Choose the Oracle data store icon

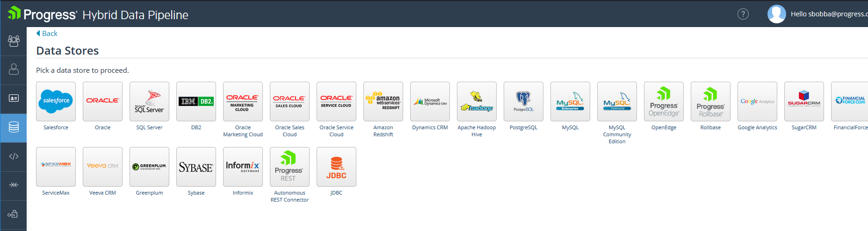[102, 101]
